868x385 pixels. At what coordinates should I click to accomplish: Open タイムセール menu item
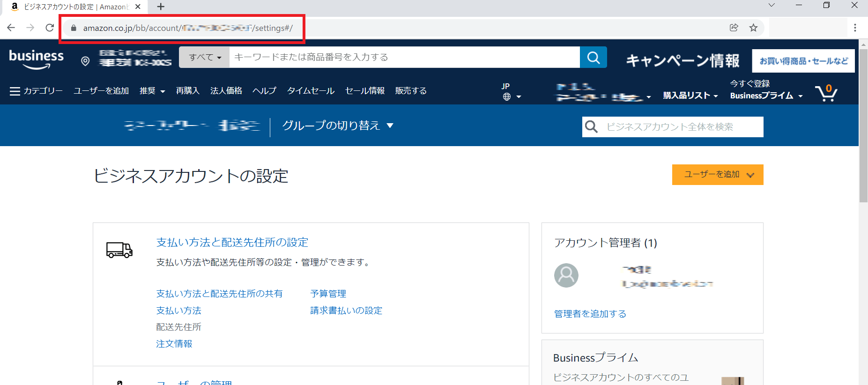pyautogui.click(x=311, y=91)
